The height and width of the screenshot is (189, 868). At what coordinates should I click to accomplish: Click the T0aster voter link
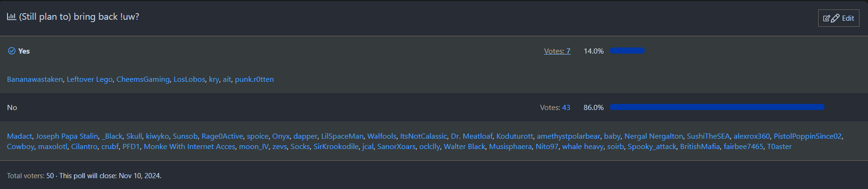(779, 147)
